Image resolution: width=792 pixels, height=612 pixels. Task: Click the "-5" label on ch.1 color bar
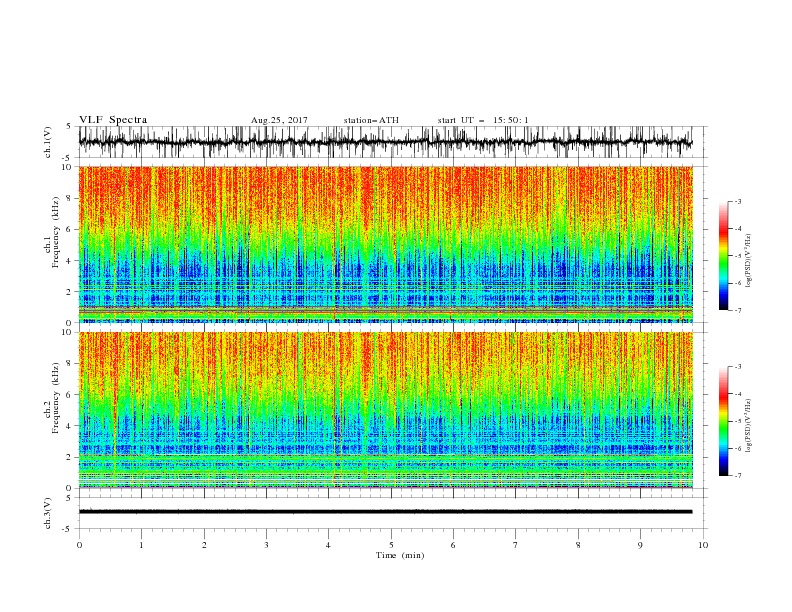(x=738, y=256)
